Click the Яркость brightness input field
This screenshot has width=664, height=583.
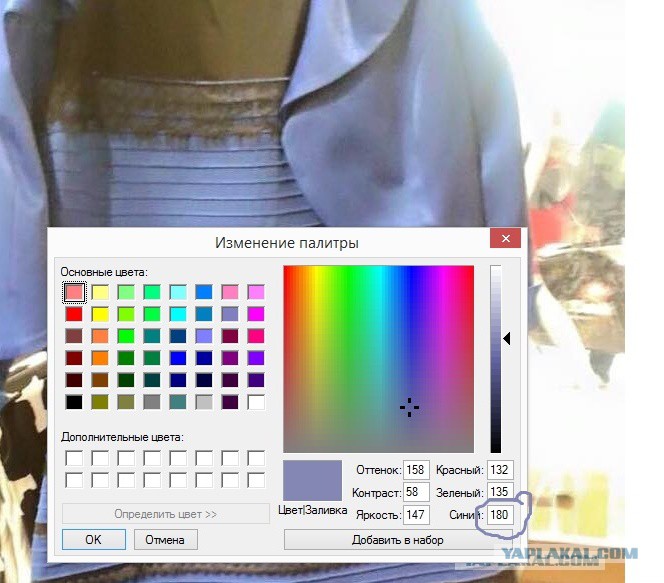[x=416, y=514]
